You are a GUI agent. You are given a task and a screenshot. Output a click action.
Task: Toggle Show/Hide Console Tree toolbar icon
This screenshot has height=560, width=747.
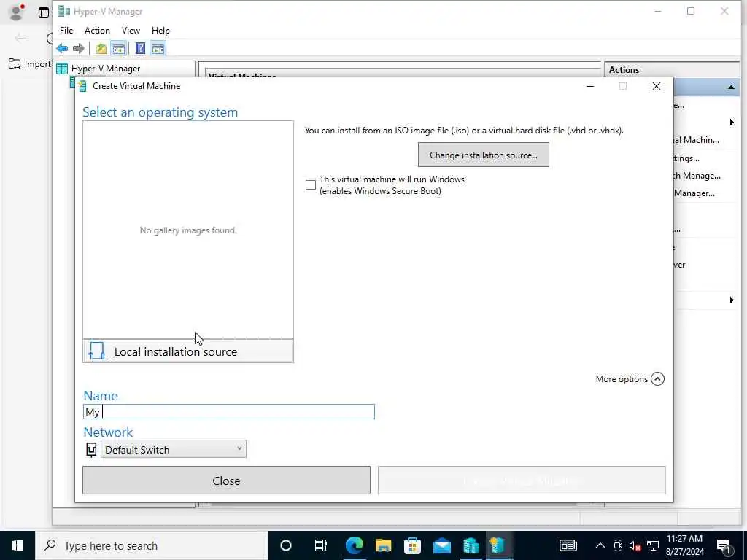(119, 49)
